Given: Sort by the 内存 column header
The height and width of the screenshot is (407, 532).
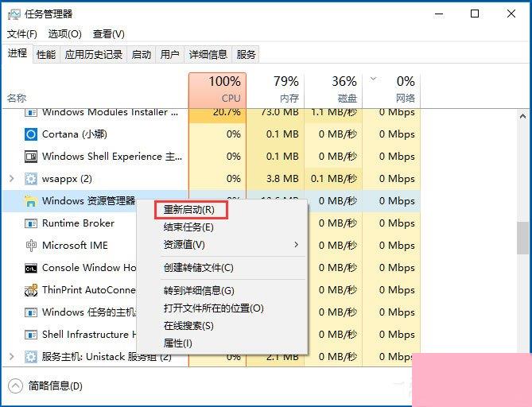Looking at the screenshot, I should 275,90.
